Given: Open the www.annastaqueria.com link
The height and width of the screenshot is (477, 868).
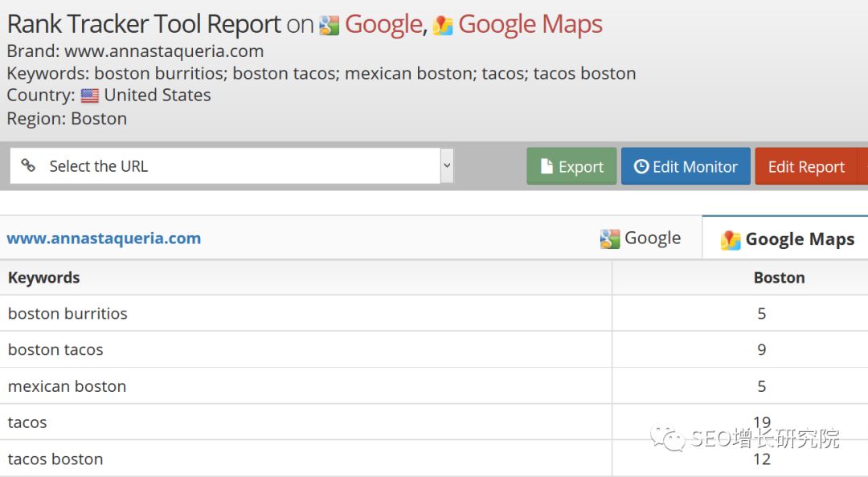Looking at the screenshot, I should [104, 238].
